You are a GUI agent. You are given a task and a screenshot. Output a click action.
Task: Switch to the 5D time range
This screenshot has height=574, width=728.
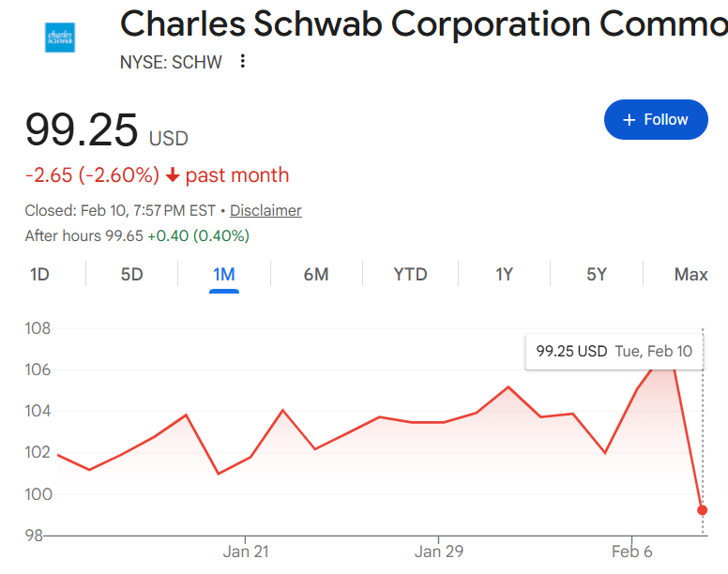(x=131, y=275)
